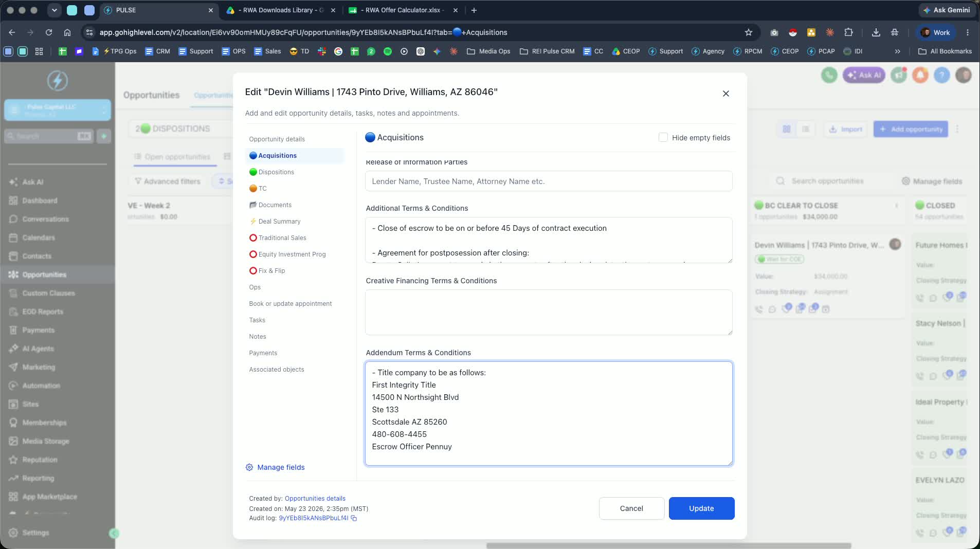This screenshot has height=549, width=980.
Task: Open the orange notifications bell icon
Action: [x=920, y=75]
